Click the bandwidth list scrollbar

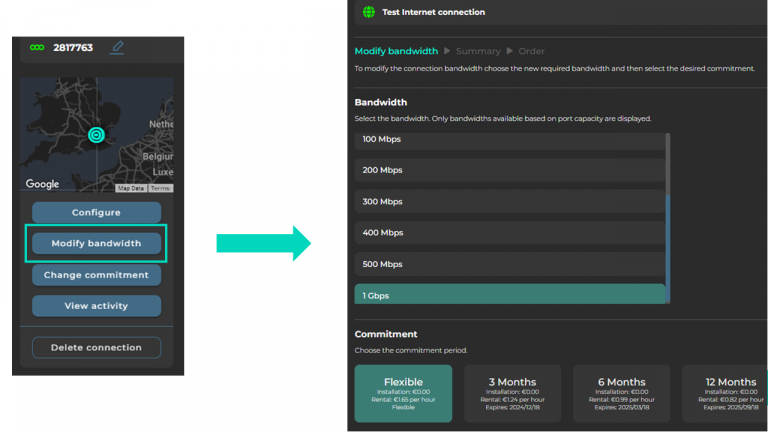pyautogui.click(x=668, y=249)
